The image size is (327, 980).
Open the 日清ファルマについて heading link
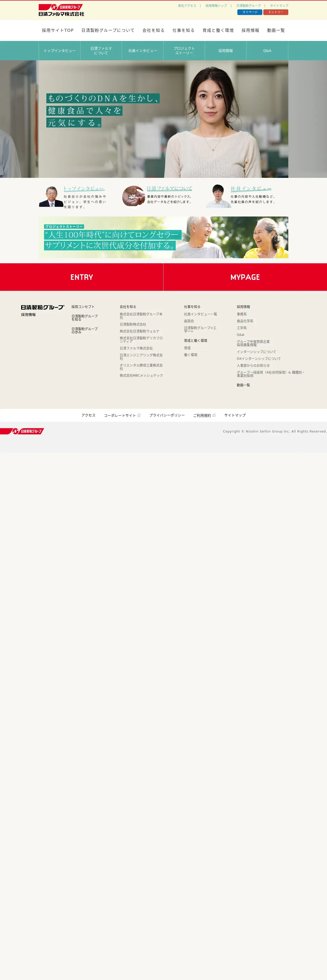click(169, 189)
